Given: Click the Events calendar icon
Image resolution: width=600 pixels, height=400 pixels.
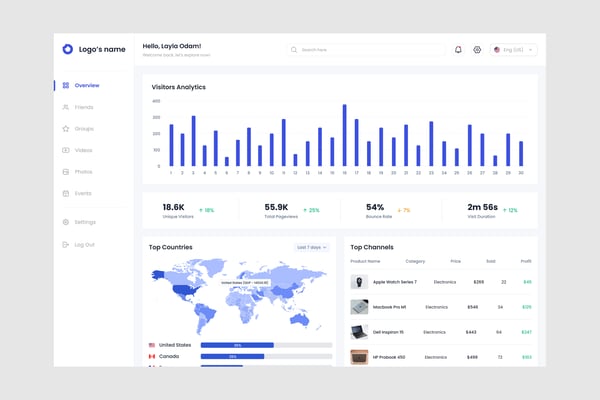Looking at the screenshot, I should click(x=66, y=193).
